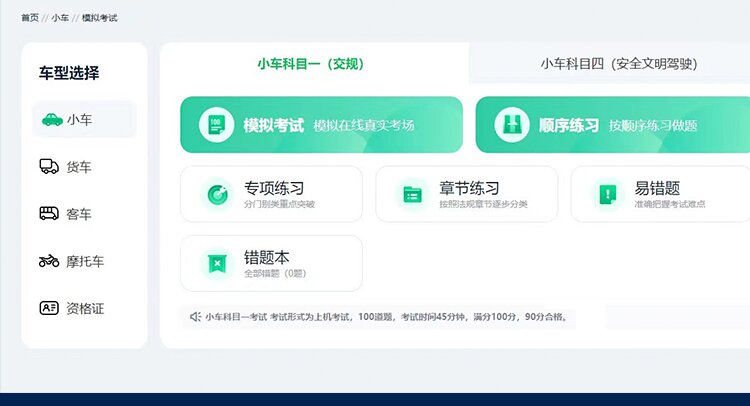The image size is (750, 406).
Task: Open the 错题本 bookmark icon
Action: (x=217, y=263)
